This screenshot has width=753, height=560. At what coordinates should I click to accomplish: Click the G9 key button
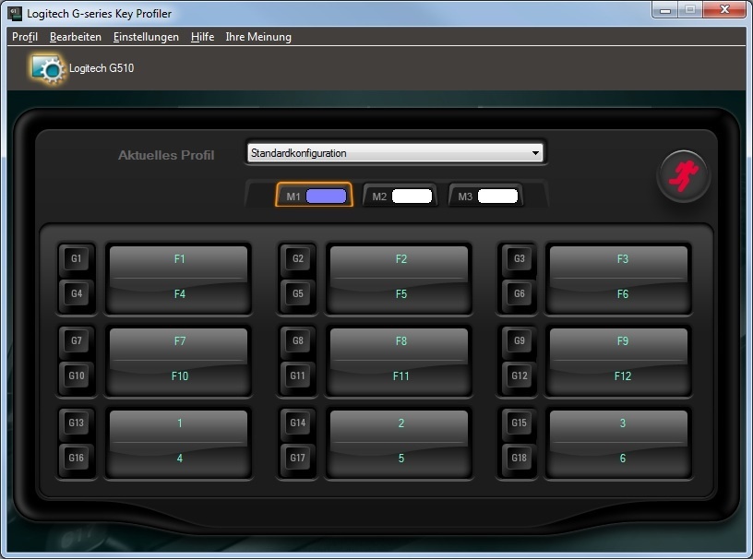(x=520, y=341)
